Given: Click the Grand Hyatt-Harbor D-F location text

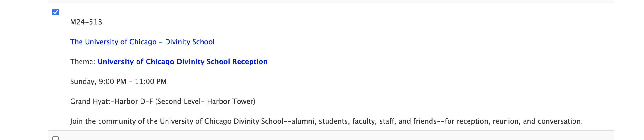Looking at the screenshot, I should coord(111,102).
